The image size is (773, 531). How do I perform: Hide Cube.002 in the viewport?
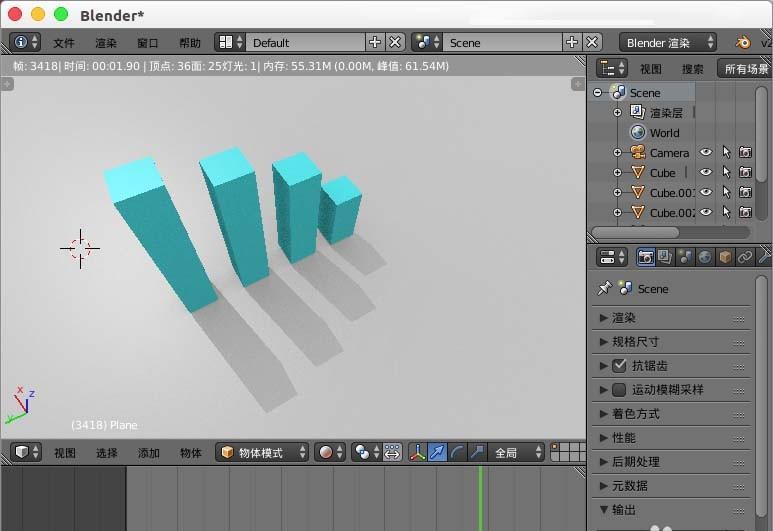(x=706, y=212)
